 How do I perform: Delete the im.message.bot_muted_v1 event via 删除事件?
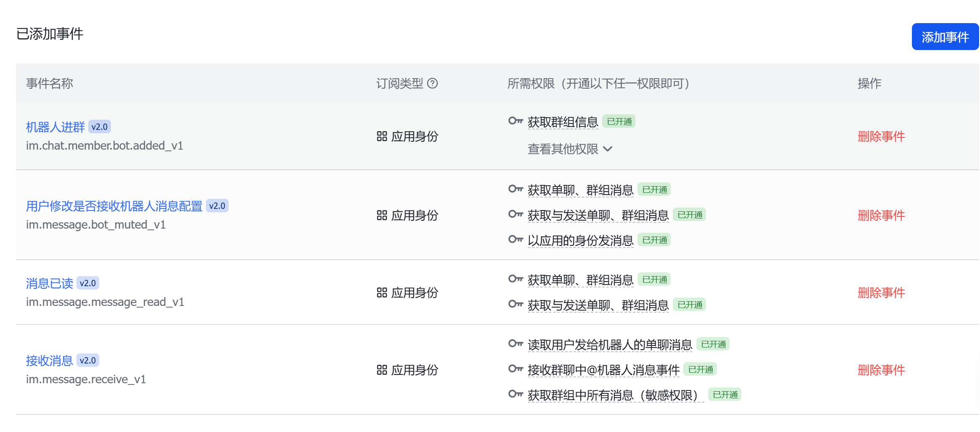pos(881,215)
